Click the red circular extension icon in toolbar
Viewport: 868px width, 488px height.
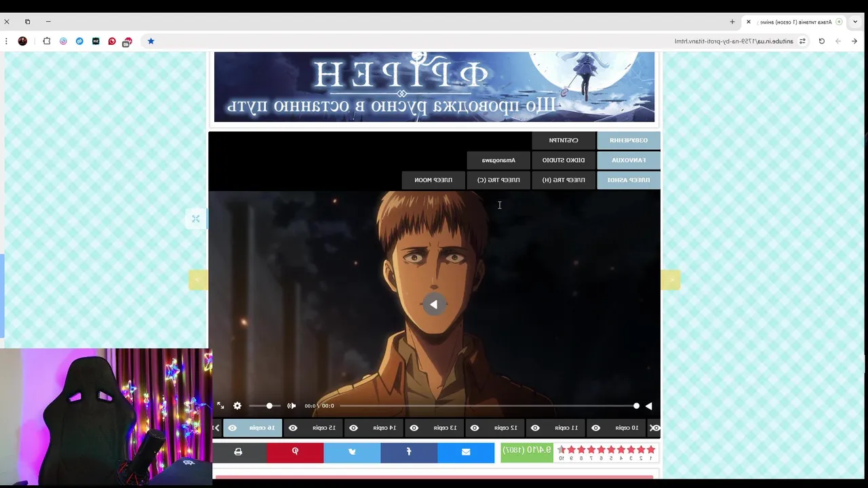[112, 41]
